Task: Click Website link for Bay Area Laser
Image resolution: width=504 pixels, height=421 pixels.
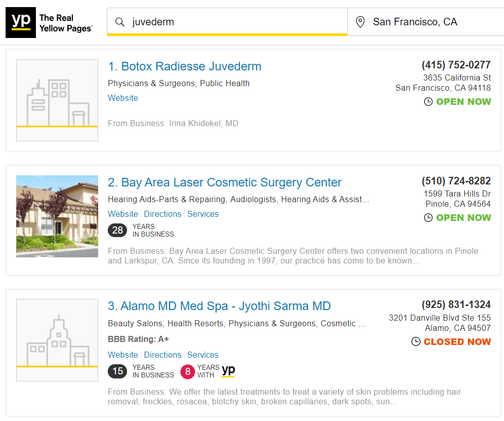Action: [123, 214]
